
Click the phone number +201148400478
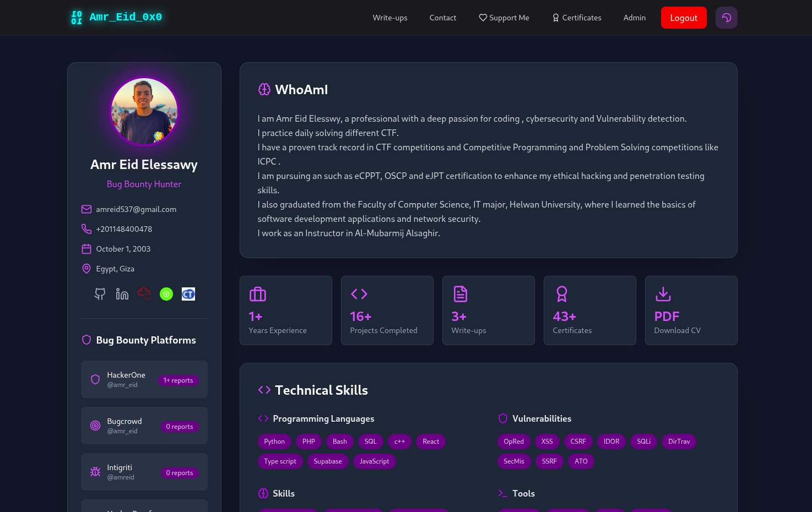coord(124,229)
